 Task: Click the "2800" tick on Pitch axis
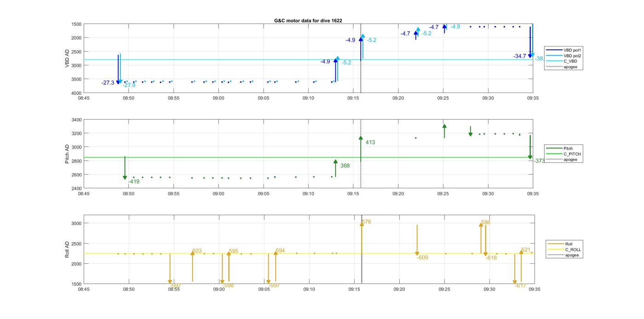[x=76, y=161]
